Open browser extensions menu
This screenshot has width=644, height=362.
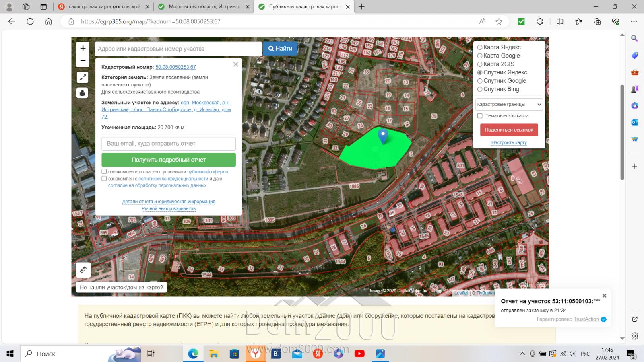coord(540,21)
